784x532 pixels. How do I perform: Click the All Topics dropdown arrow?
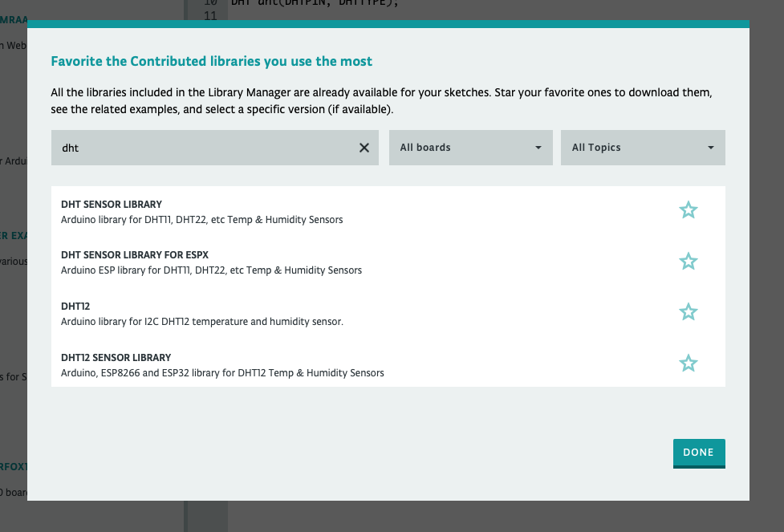711,148
